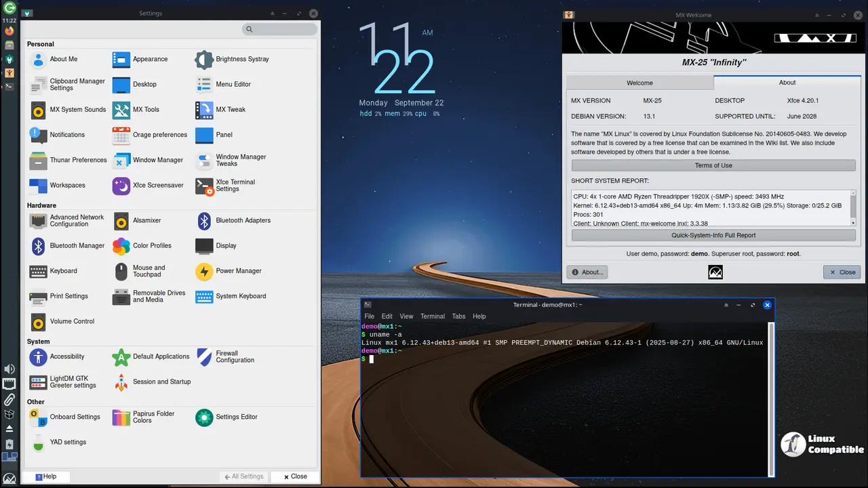Viewport: 868px width, 488px height.
Task: Open the Terminal menu in the menubar
Action: coord(432,317)
